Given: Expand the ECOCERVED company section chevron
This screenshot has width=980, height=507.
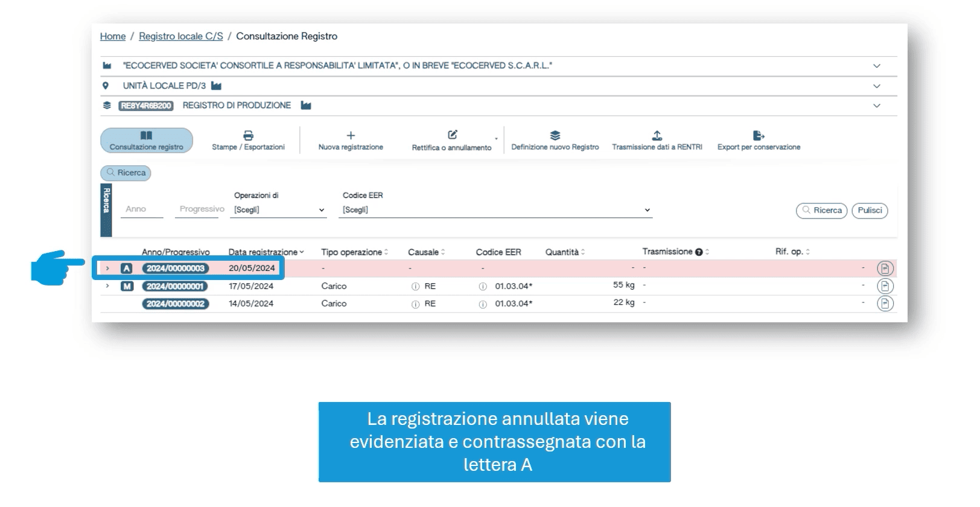Looking at the screenshot, I should click(x=877, y=66).
